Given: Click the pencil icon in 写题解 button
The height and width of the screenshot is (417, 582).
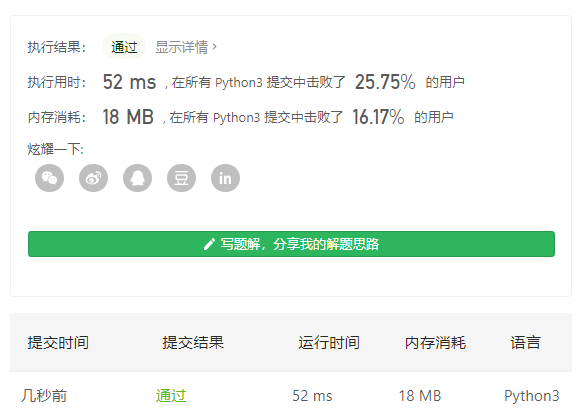Looking at the screenshot, I should pos(209,244).
